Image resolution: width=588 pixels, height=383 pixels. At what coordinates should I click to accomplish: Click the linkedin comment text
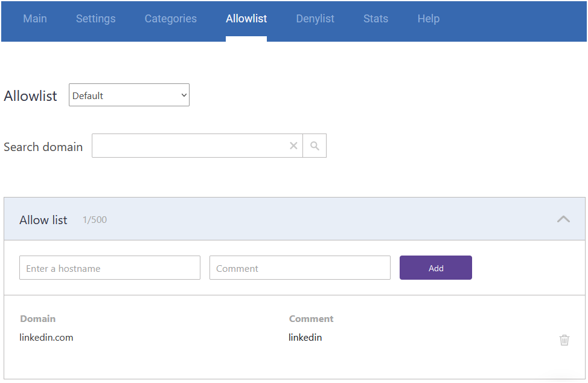(x=305, y=338)
